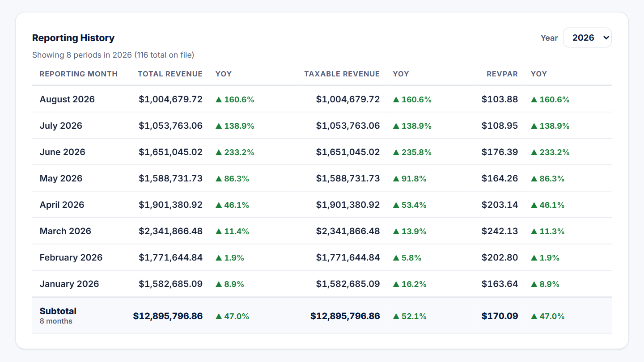Click the $1,588,731.73 total revenue for May

click(170, 178)
